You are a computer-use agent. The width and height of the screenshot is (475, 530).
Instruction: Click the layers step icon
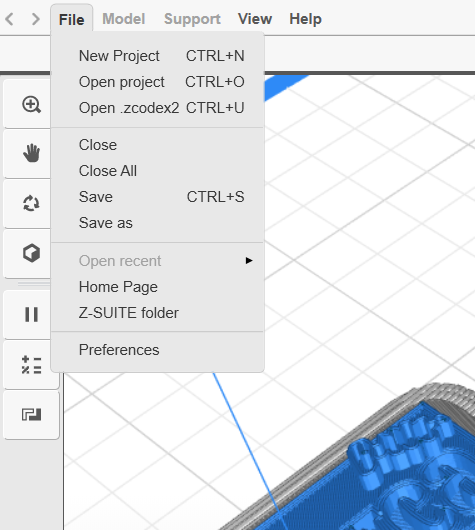[x=31, y=414]
